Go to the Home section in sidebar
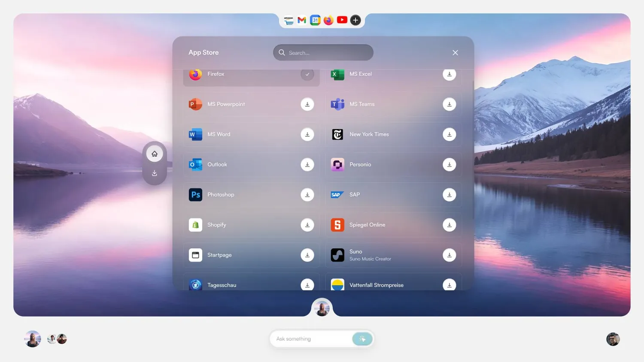 [155, 154]
